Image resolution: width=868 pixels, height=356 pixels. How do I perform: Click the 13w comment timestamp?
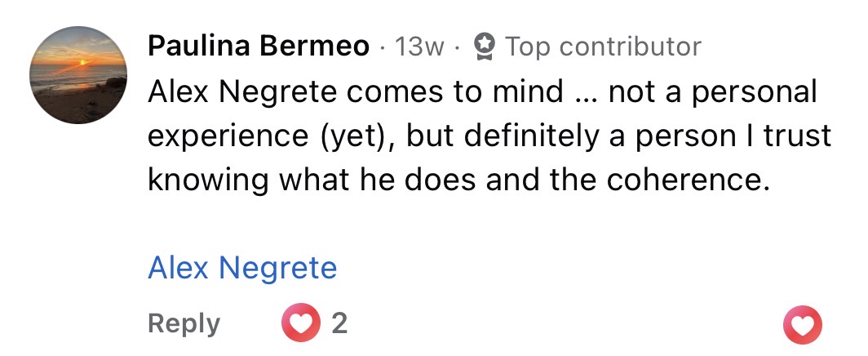pyautogui.click(x=419, y=47)
